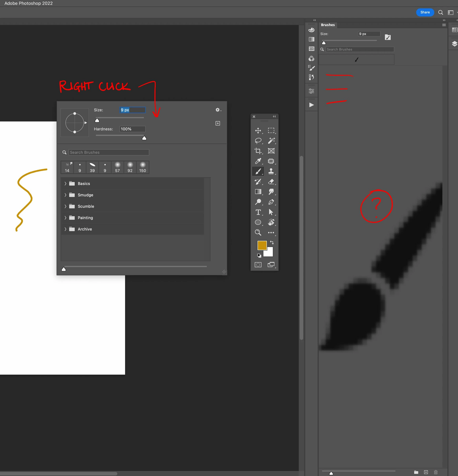The height and width of the screenshot is (476, 458).
Task: Click the gold foreground color swatch
Action: coord(262,245)
